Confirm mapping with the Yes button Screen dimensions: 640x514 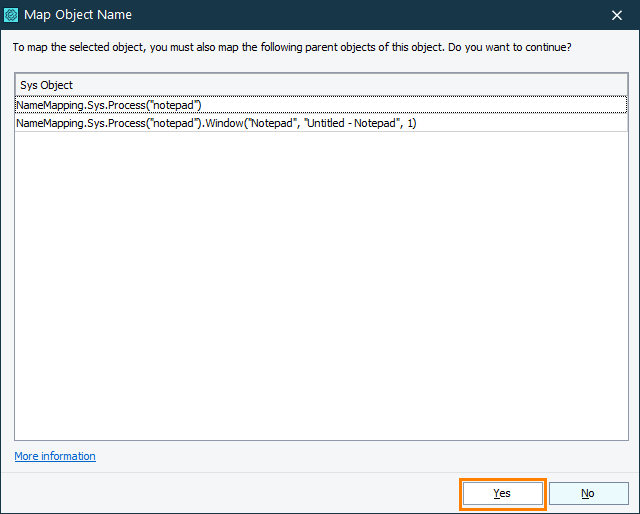point(502,493)
